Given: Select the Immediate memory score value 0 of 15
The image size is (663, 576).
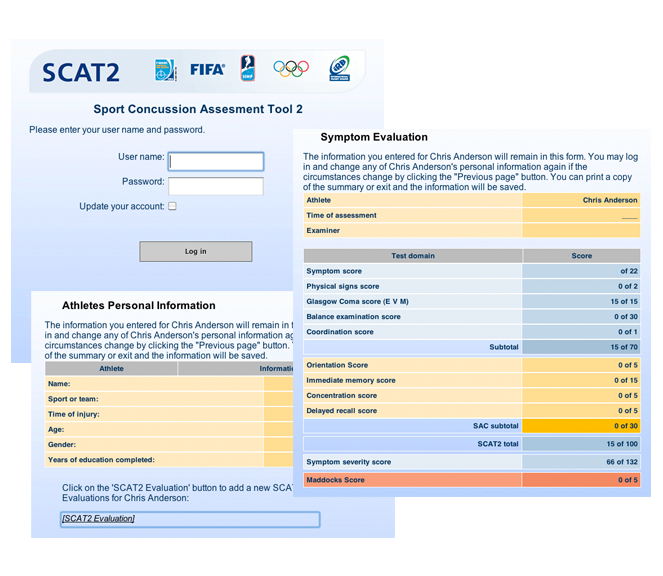Looking at the screenshot, I should (x=581, y=380).
